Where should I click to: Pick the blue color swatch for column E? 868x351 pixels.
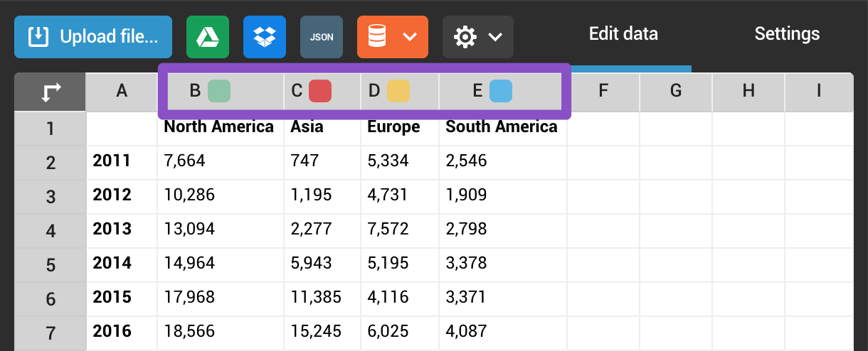(x=501, y=91)
